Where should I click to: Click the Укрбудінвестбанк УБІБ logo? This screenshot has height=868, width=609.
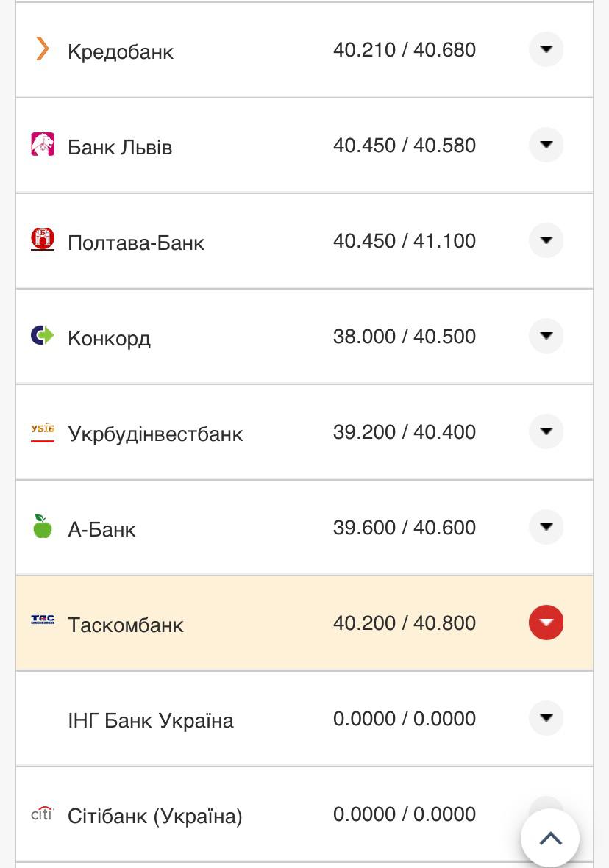[x=43, y=431]
